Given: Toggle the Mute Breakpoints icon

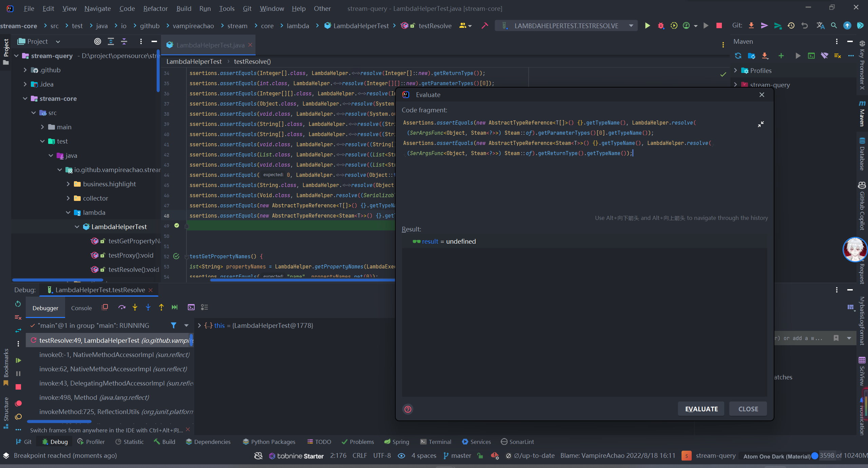Looking at the screenshot, I should (19, 417).
